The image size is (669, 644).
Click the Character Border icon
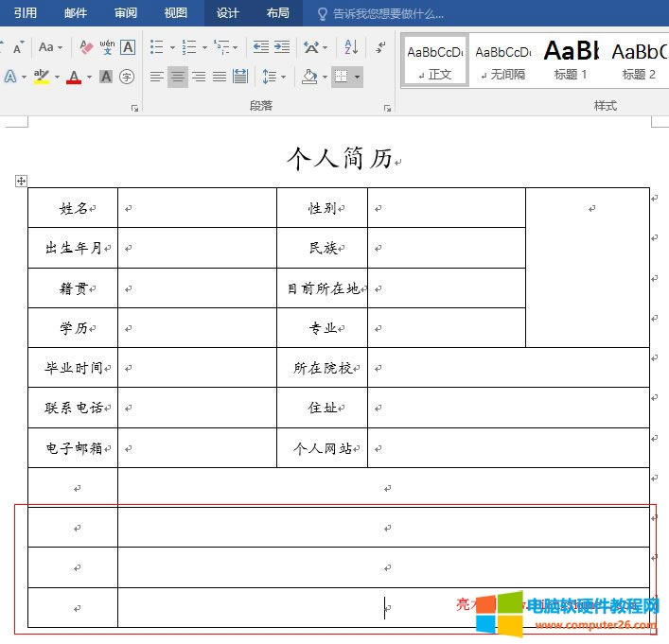(128, 47)
